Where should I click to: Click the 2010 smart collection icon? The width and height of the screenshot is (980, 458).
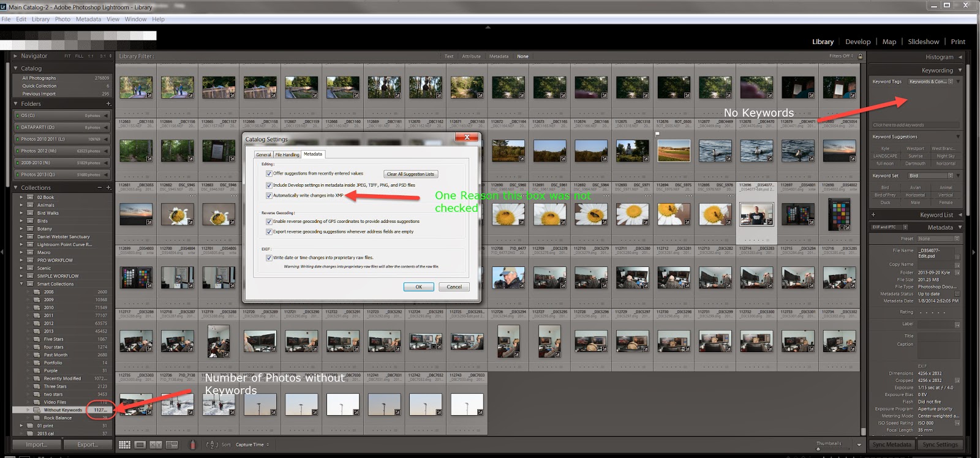tap(37, 308)
